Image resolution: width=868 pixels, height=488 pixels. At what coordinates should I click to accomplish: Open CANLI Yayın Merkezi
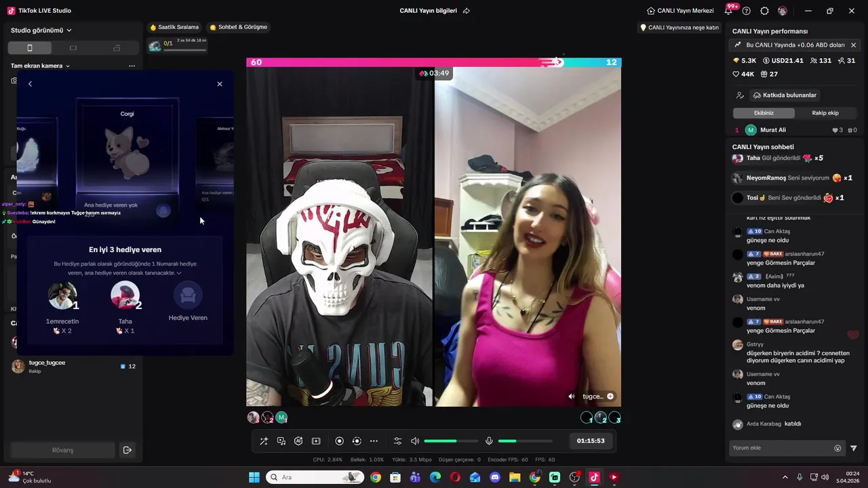[x=680, y=11]
